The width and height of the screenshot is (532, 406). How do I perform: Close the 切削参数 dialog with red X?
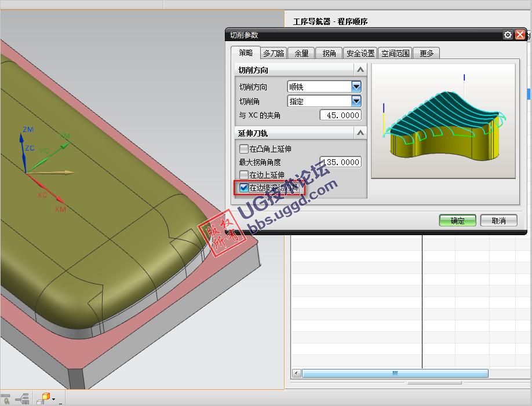[520, 35]
